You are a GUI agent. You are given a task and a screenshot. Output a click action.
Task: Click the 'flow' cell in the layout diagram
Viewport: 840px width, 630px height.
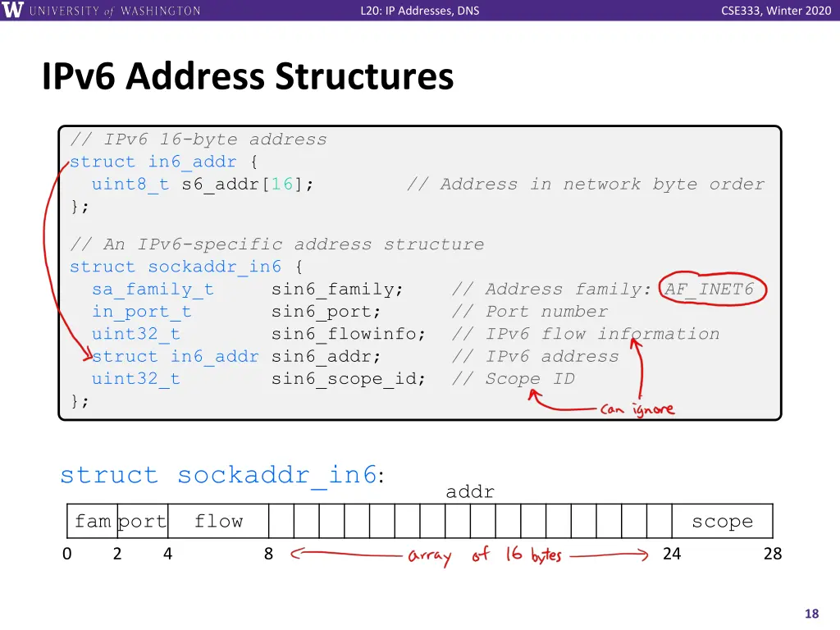(218, 521)
